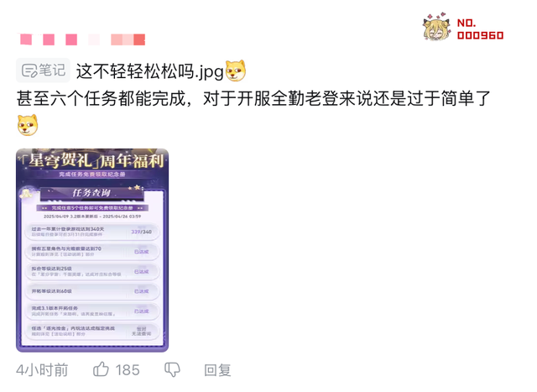Click the blurred pink username
537x392 pixels.
(x=82, y=39)
